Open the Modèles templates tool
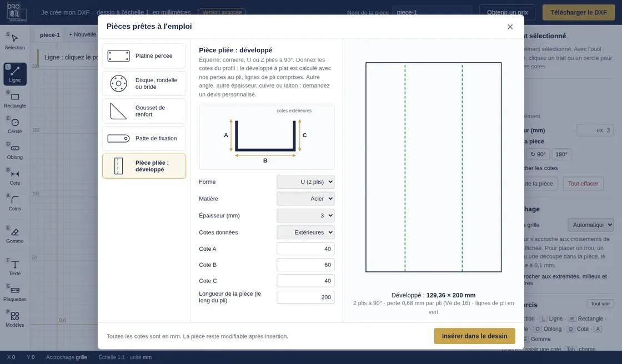 (14, 319)
